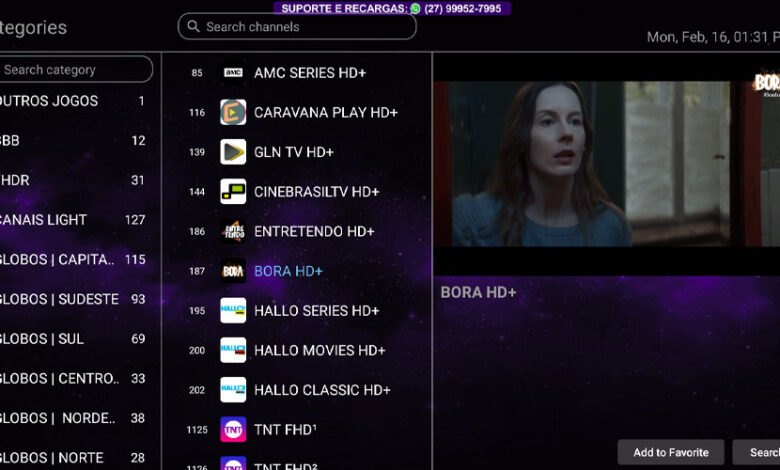Click the WhatsApp icon in support banner
Image resolution: width=780 pixels, height=470 pixels.
click(415, 8)
